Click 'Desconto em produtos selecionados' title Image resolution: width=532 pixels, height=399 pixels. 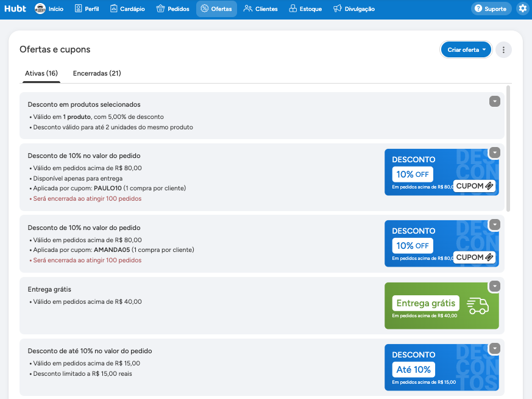pyautogui.click(x=84, y=104)
